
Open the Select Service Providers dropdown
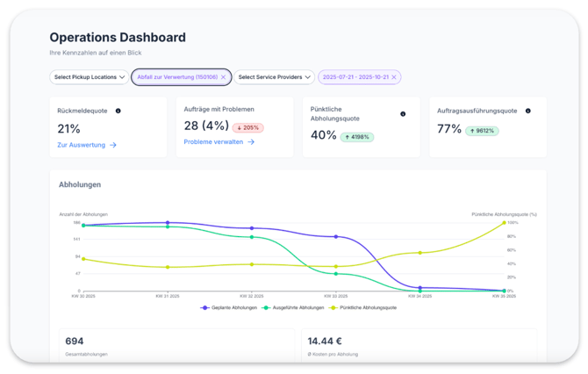coord(274,77)
